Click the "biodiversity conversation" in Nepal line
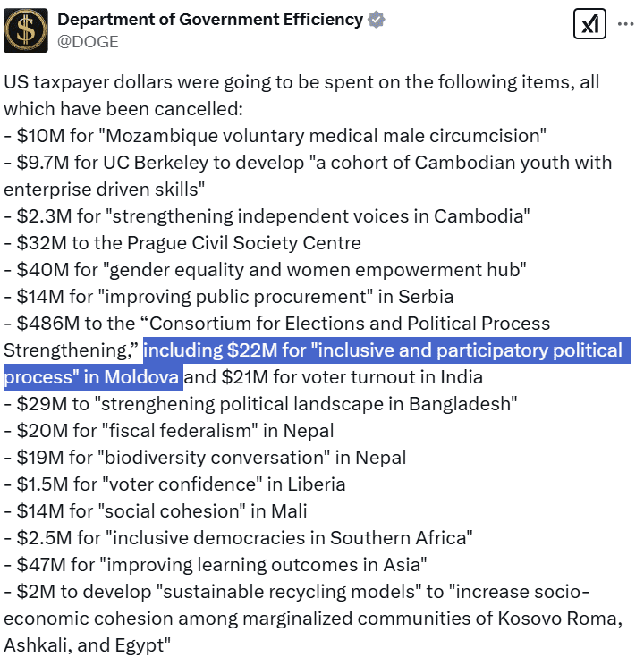The height and width of the screenshot is (657, 644). [x=205, y=458]
